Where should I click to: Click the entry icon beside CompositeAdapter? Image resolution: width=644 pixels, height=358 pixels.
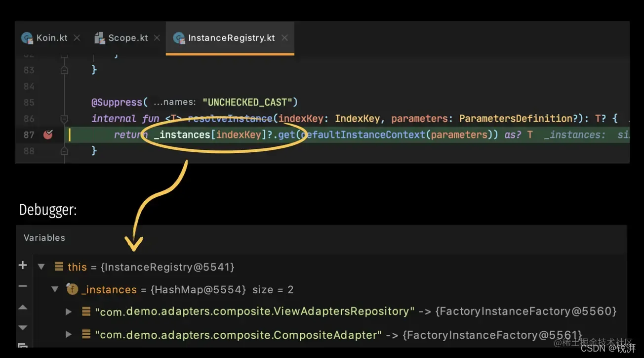pos(86,335)
